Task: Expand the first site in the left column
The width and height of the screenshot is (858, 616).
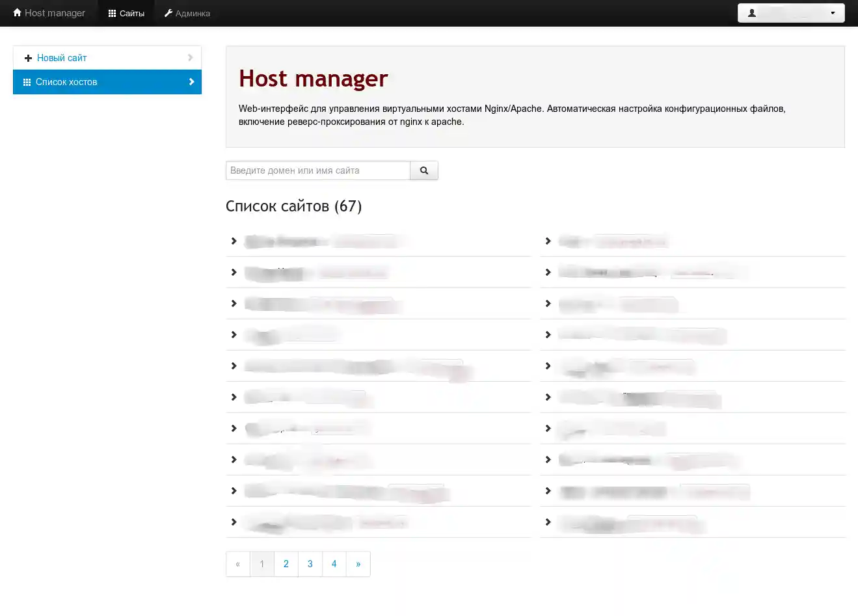Action: [234, 241]
